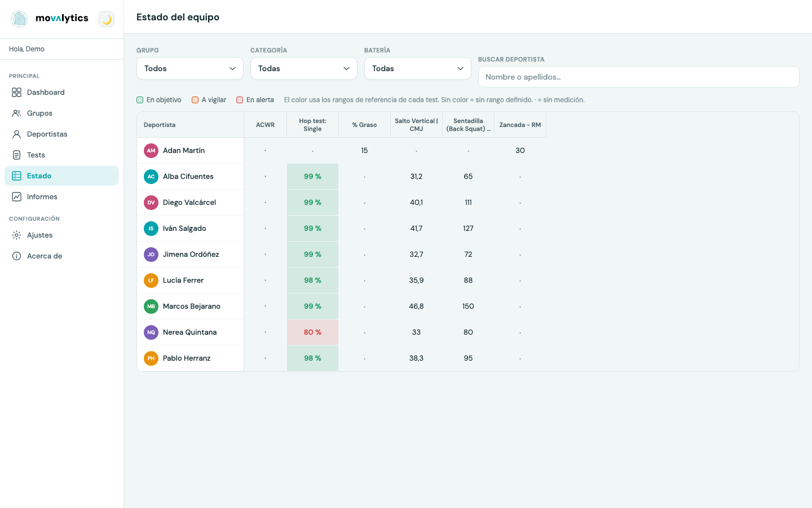Open athlete Lucía Ferrer
Image resolution: width=812 pixels, height=508 pixels.
pyautogui.click(x=183, y=281)
